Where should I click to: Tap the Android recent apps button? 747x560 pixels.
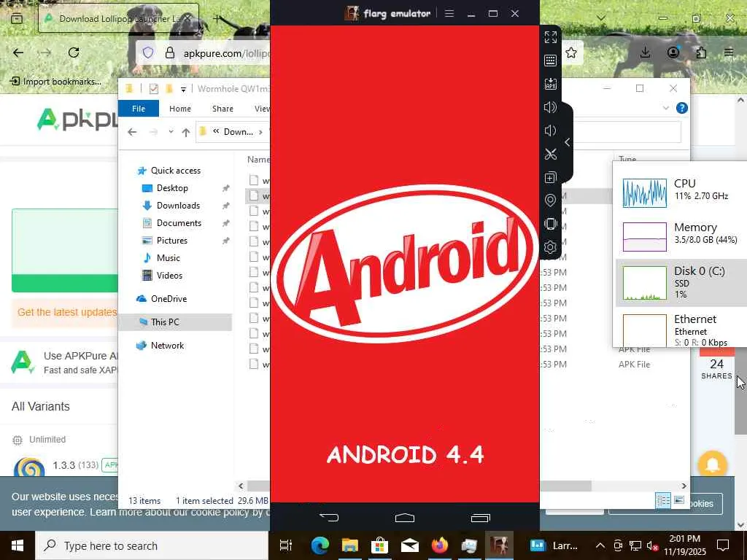pyautogui.click(x=480, y=517)
